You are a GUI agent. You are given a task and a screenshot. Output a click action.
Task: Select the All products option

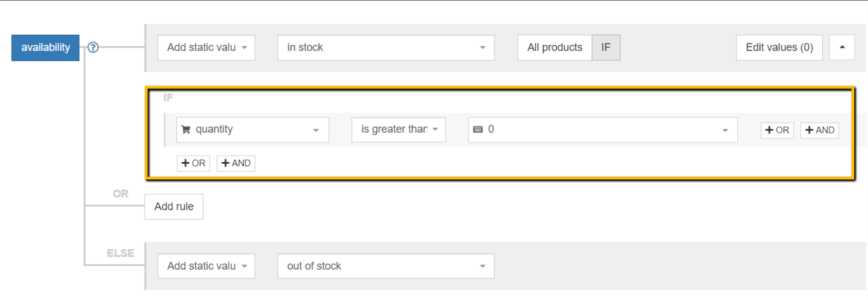click(554, 47)
